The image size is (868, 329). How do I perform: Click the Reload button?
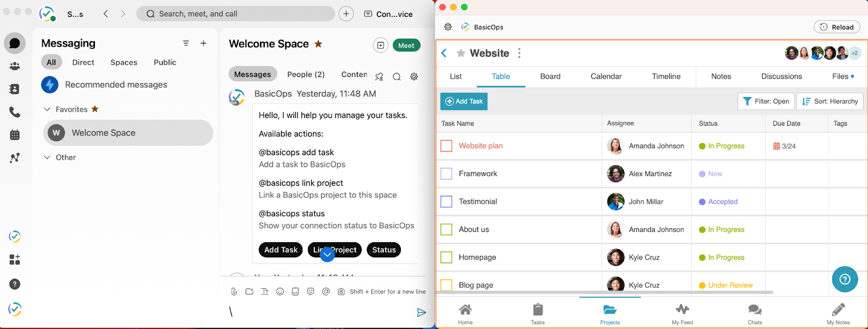coord(837,27)
